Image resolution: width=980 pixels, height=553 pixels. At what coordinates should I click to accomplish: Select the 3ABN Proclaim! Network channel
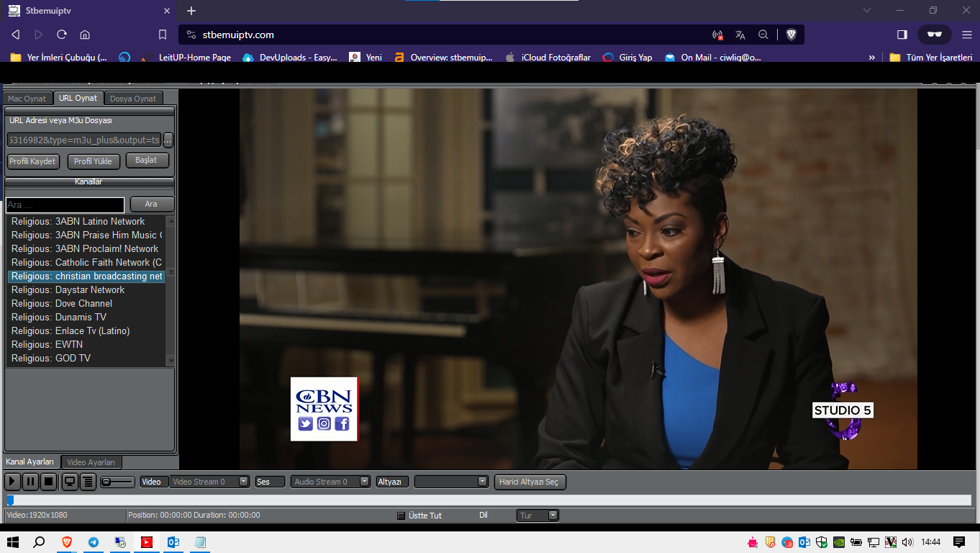[86, 249]
